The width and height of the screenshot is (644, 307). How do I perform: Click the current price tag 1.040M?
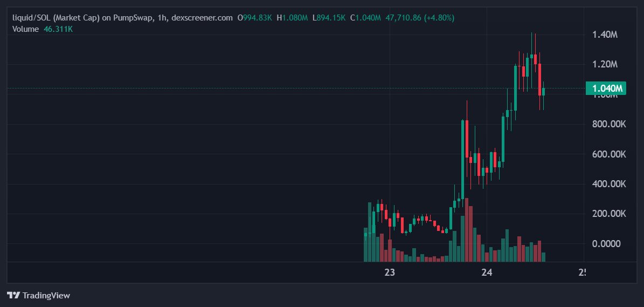(606, 88)
